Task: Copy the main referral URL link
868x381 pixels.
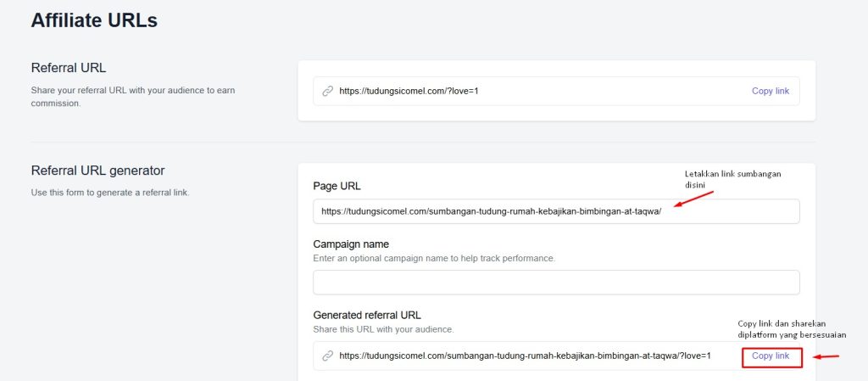Action: 770,91
